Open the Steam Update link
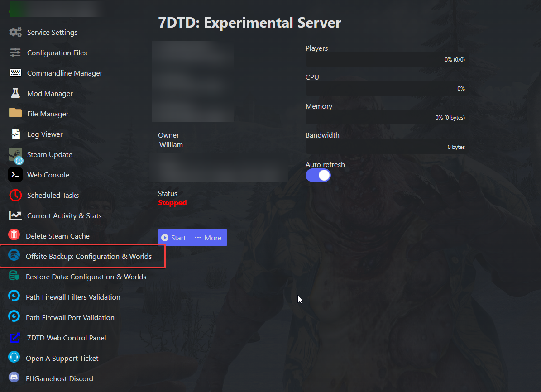541x392 pixels. point(50,155)
